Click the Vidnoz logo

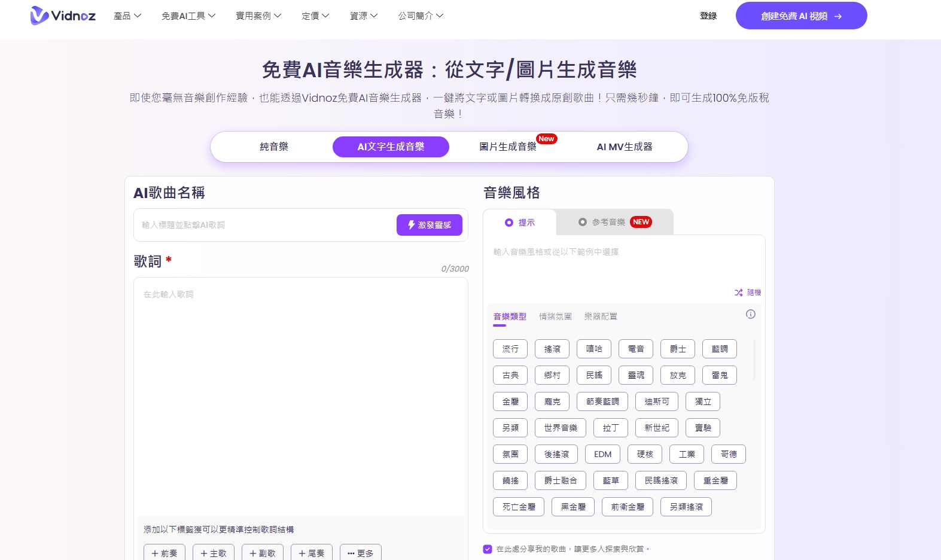pos(63,16)
